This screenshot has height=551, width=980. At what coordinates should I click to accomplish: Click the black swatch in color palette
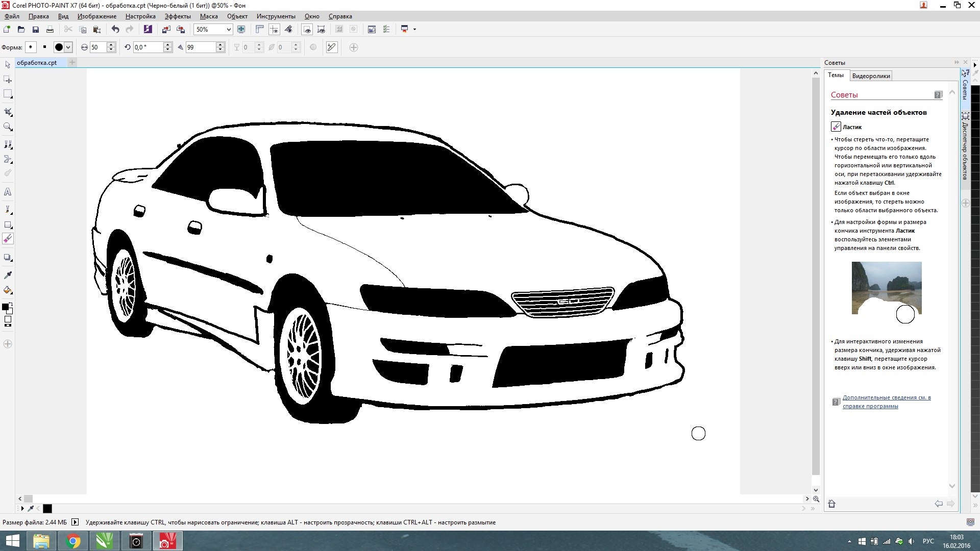point(47,508)
